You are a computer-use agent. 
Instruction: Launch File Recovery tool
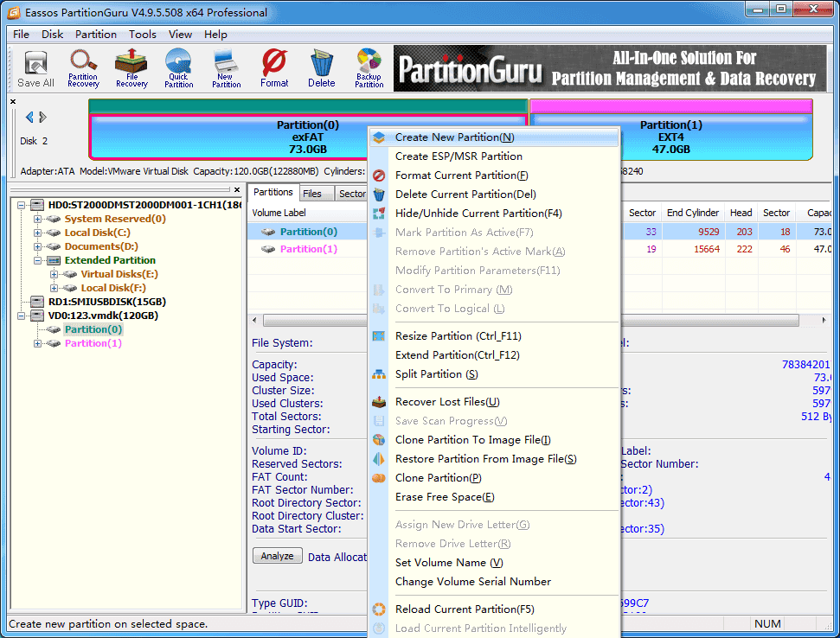point(131,69)
